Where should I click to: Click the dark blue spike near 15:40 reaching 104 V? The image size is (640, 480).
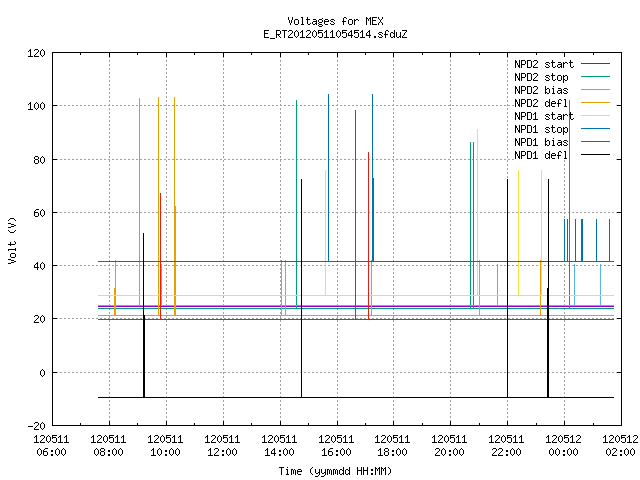click(x=328, y=178)
